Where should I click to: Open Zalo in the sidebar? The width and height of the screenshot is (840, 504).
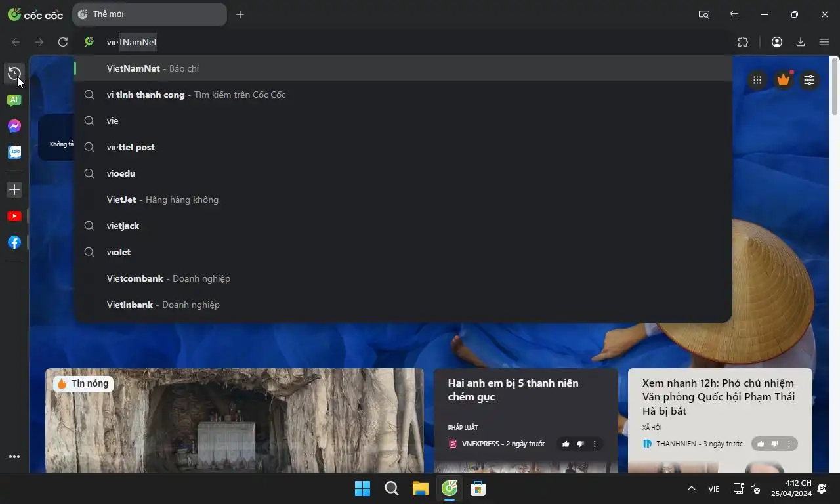coord(14,152)
